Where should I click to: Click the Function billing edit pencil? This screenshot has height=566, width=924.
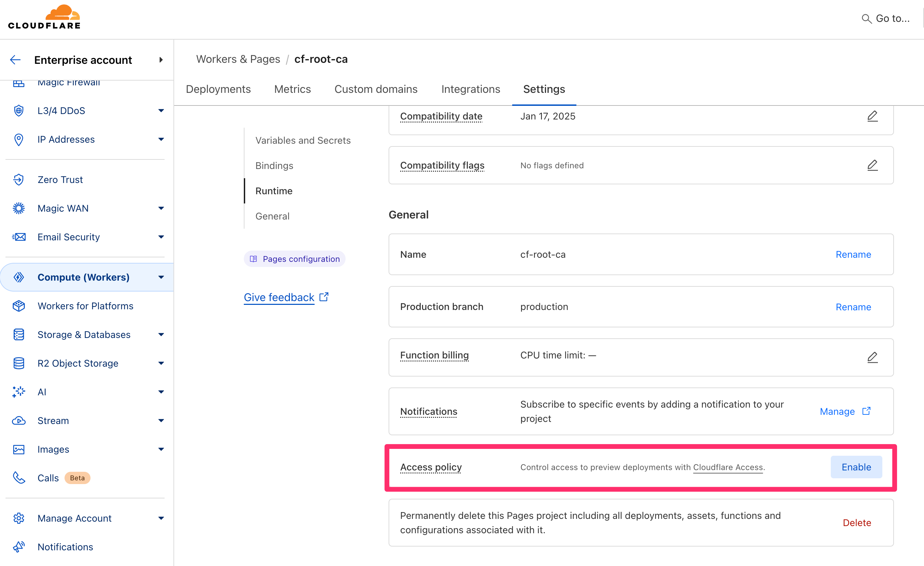coord(872,357)
